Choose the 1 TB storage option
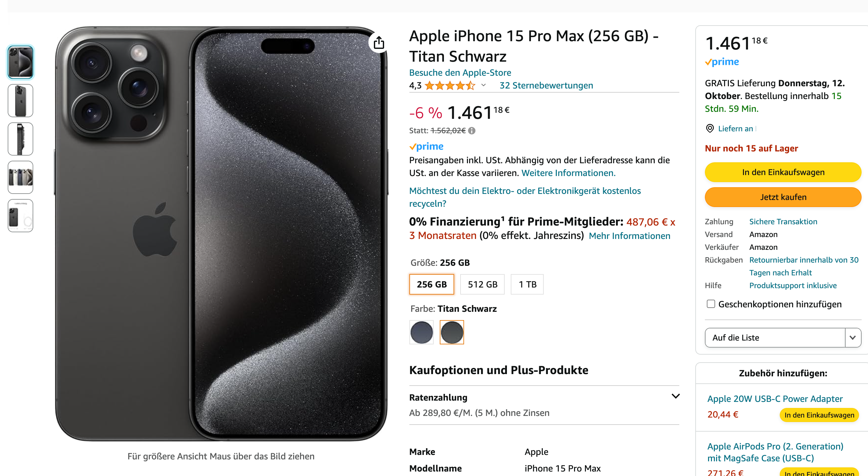This screenshot has width=868, height=476. (527, 284)
